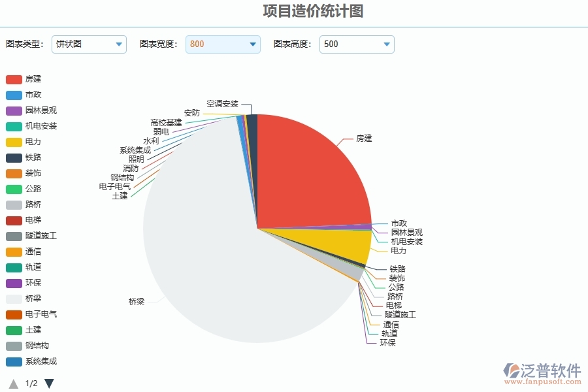The width and height of the screenshot is (588, 392).
Task: Click the 公路 legend color marker
Action: [x=15, y=189]
